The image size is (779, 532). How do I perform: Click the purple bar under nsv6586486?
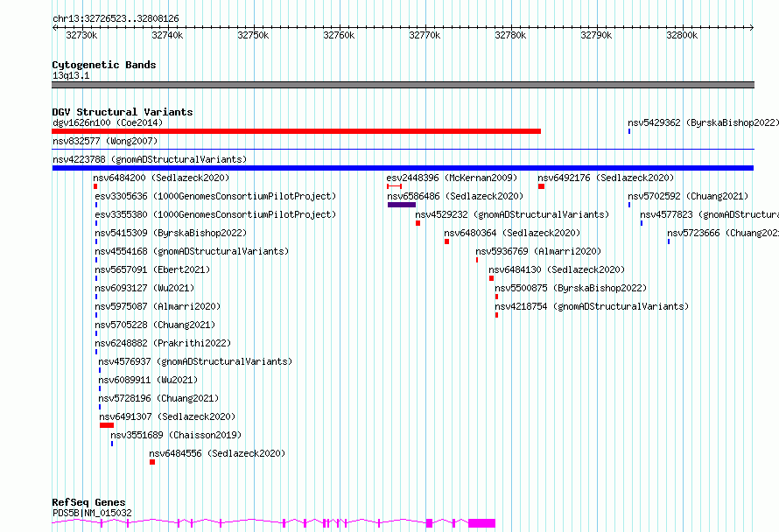[x=402, y=205]
